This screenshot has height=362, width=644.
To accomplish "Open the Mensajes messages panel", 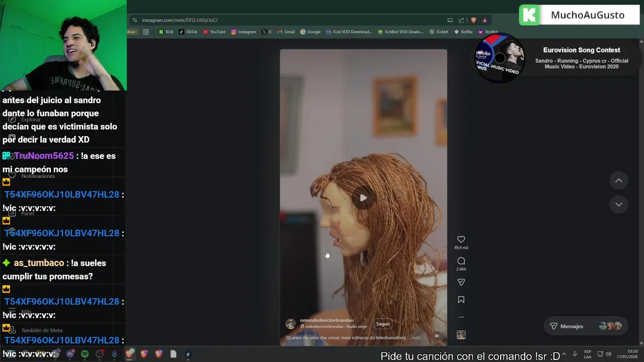I will tap(586, 326).
